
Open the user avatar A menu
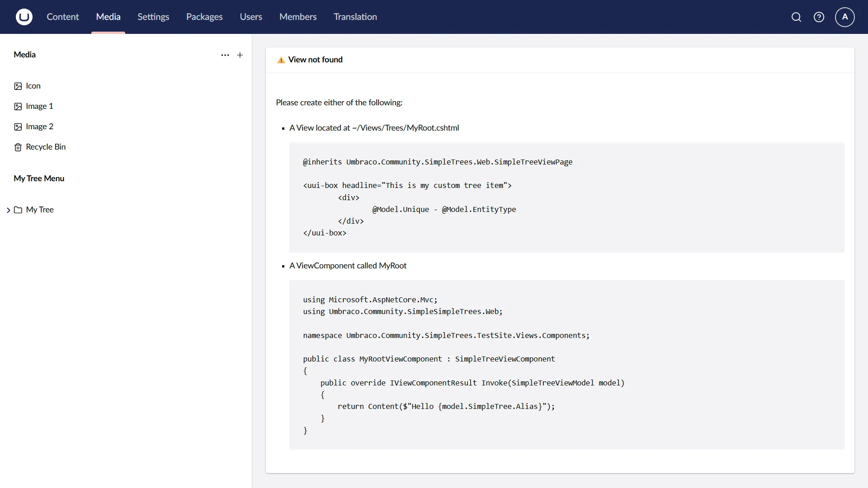click(x=844, y=17)
